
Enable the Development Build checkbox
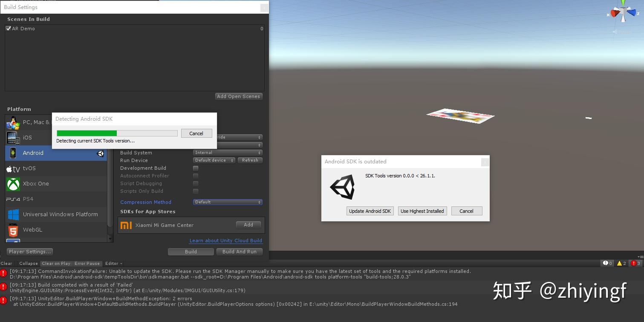click(x=196, y=168)
